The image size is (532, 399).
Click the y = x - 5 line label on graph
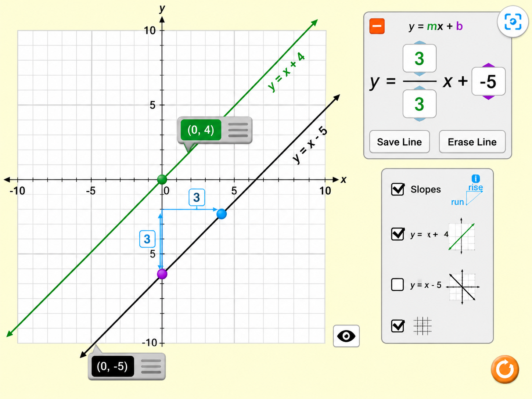[x=310, y=145]
